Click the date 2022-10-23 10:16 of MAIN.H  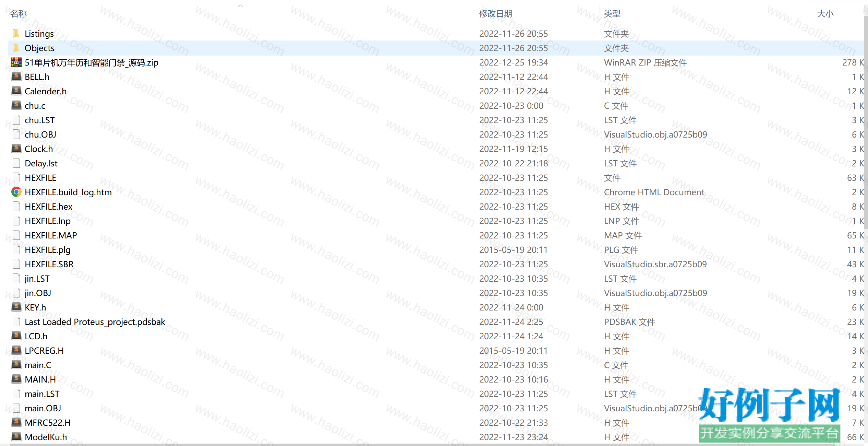(x=514, y=379)
